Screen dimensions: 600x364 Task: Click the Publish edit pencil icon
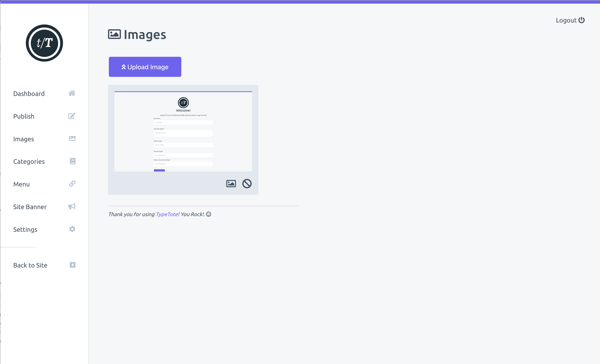click(72, 116)
